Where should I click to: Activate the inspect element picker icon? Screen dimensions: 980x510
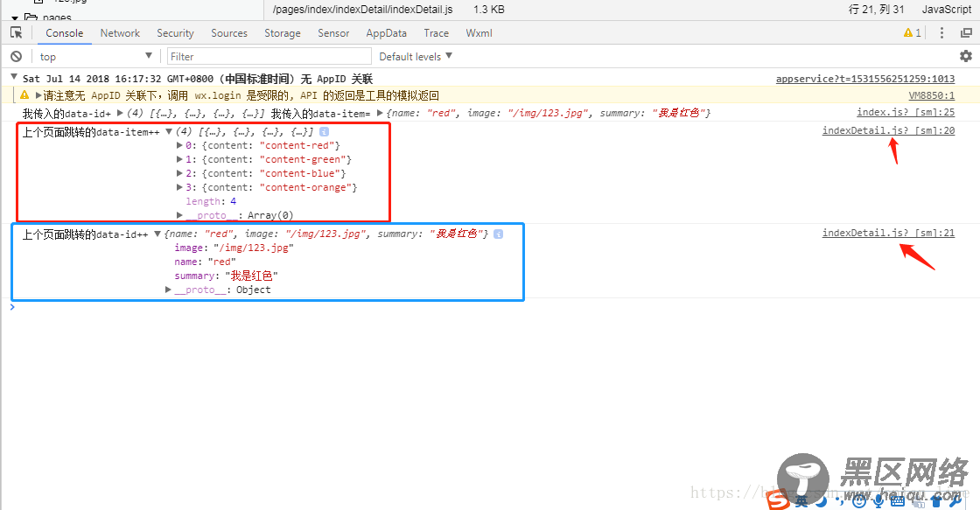click(17, 32)
